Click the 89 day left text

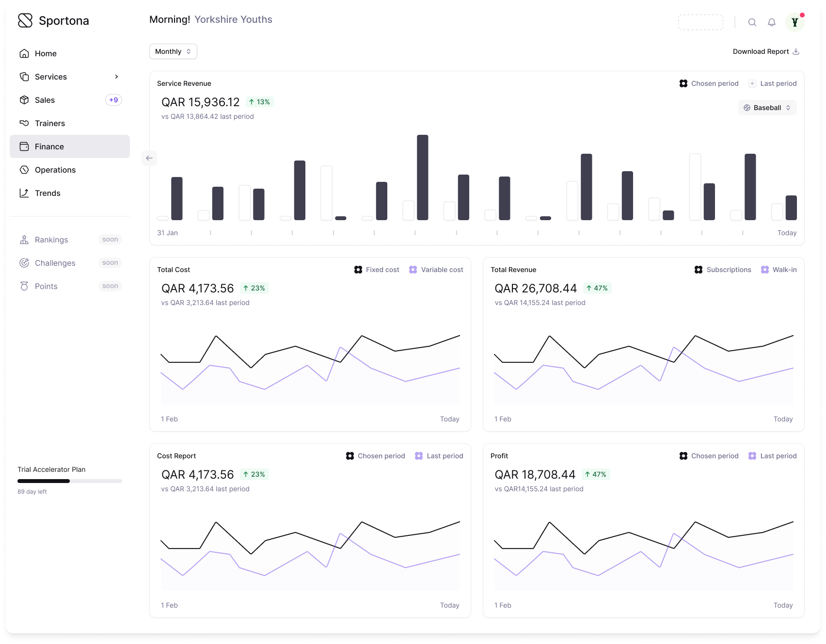[32, 492]
